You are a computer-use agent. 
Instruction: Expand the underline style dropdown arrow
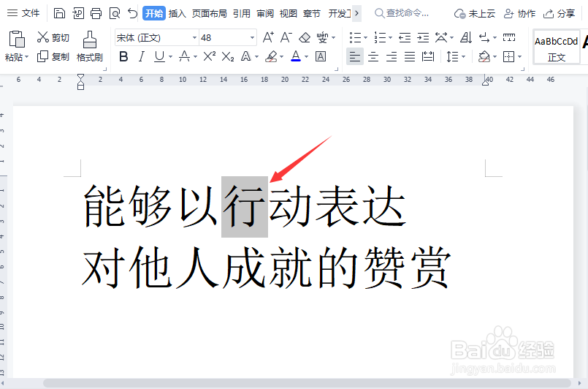170,57
